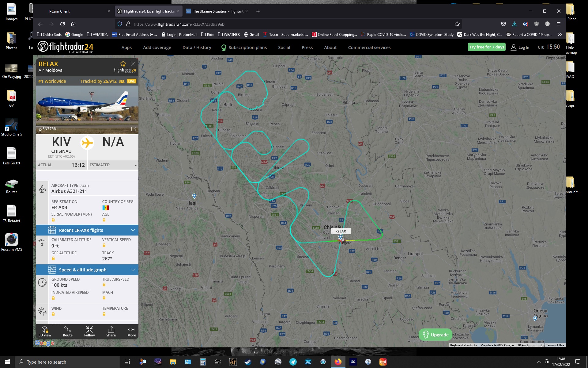Open the Ride bookmarks folder

click(208, 35)
